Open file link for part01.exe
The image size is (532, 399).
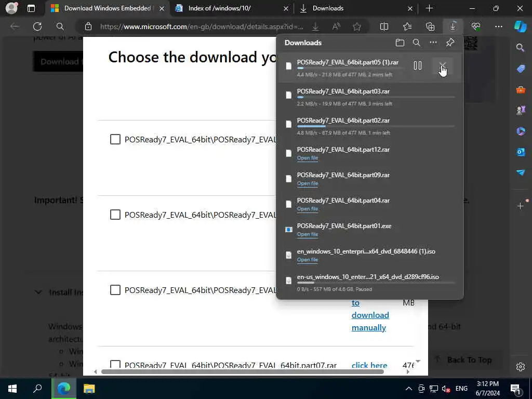click(x=308, y=234)
